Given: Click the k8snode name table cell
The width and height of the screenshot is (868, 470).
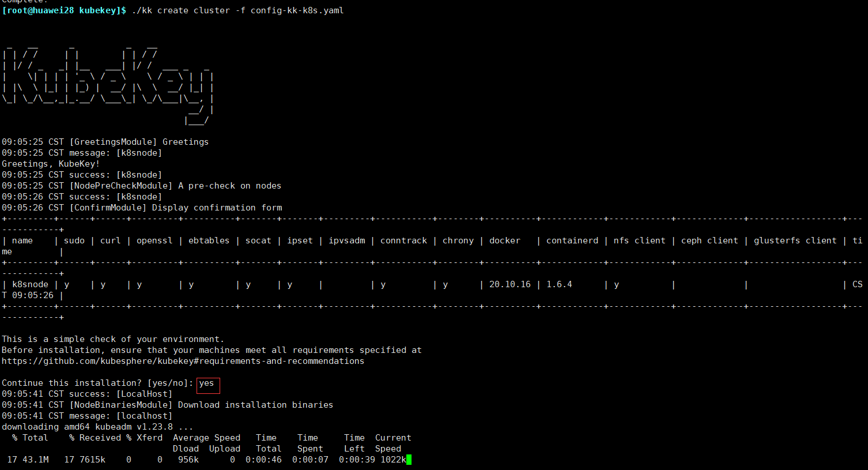Looking at the screenshot, I should 31,284.
